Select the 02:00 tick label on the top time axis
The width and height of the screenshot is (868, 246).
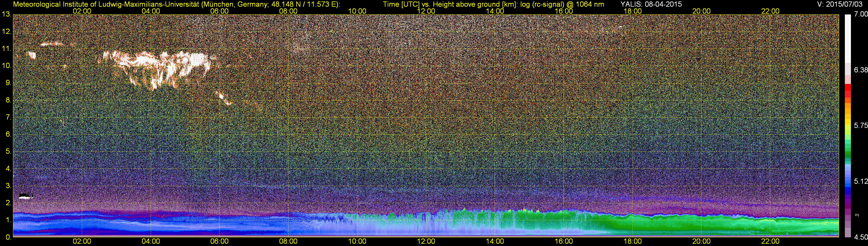tap(82, 11)
